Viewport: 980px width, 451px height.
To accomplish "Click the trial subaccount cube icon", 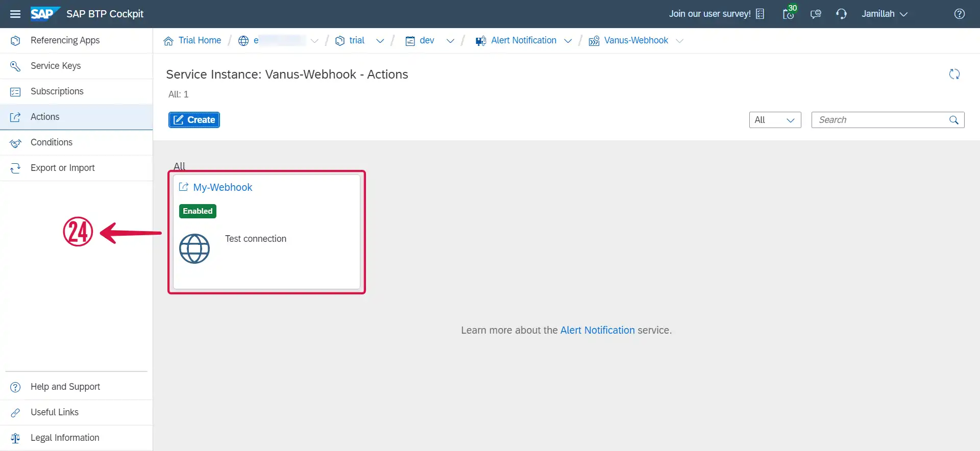I will point(340,41).
